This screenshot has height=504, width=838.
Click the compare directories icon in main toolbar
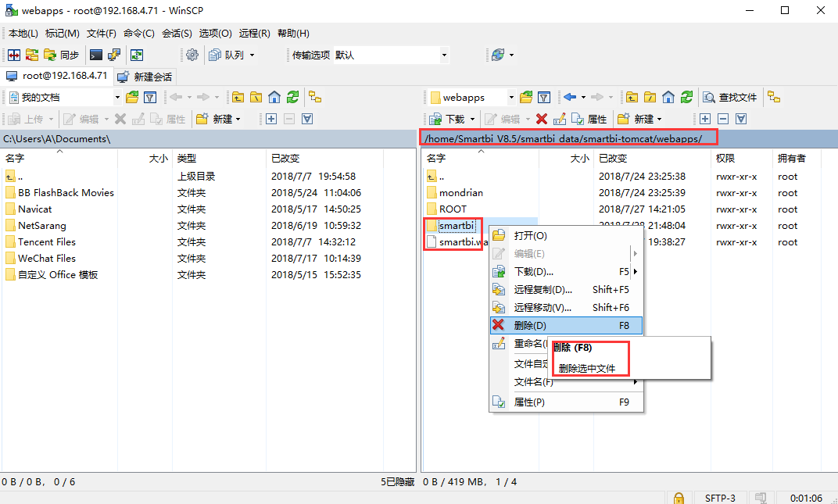tap(14, 55)
